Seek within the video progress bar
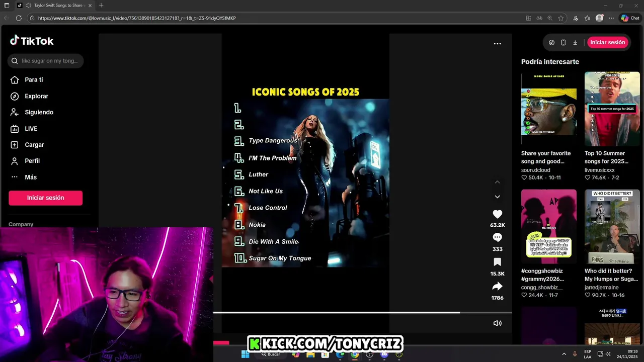This screenshot has height=362, width=644. [x=362, y=313]
